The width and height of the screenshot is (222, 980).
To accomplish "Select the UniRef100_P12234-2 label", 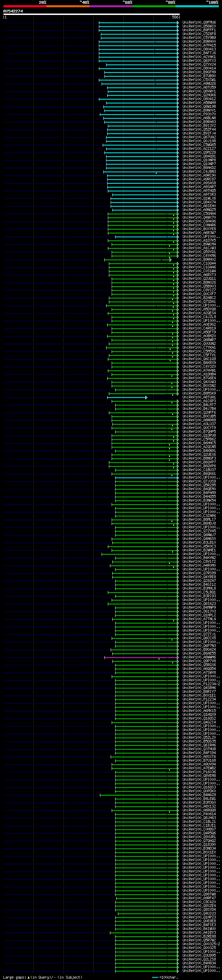I will click(201, 684).
